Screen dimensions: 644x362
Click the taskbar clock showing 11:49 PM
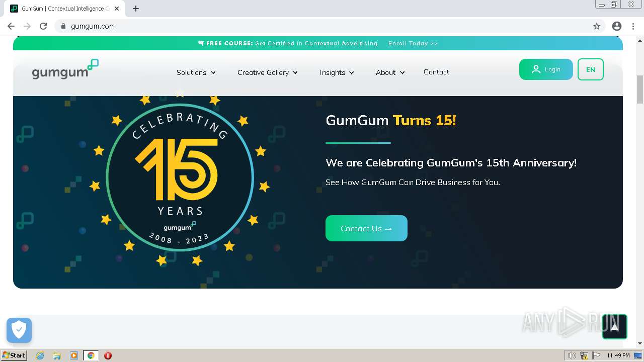click(x=618, y=355)
